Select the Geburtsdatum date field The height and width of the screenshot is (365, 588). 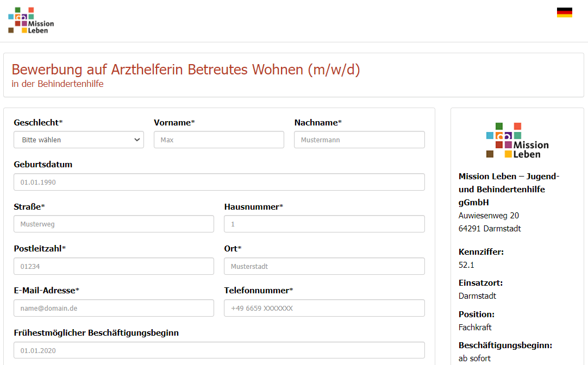(219, 182)
